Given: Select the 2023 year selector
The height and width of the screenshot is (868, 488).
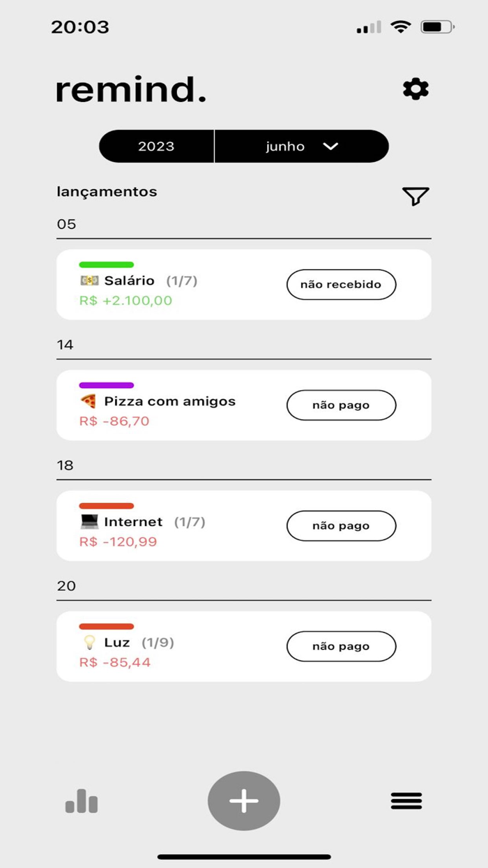Looking at the screenshot, I should coord(156,146).
